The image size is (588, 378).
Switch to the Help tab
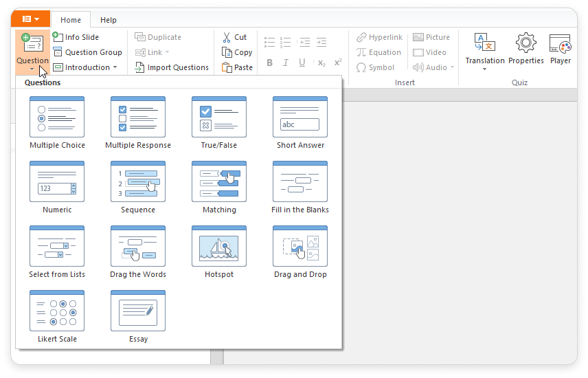pos(108,20)
